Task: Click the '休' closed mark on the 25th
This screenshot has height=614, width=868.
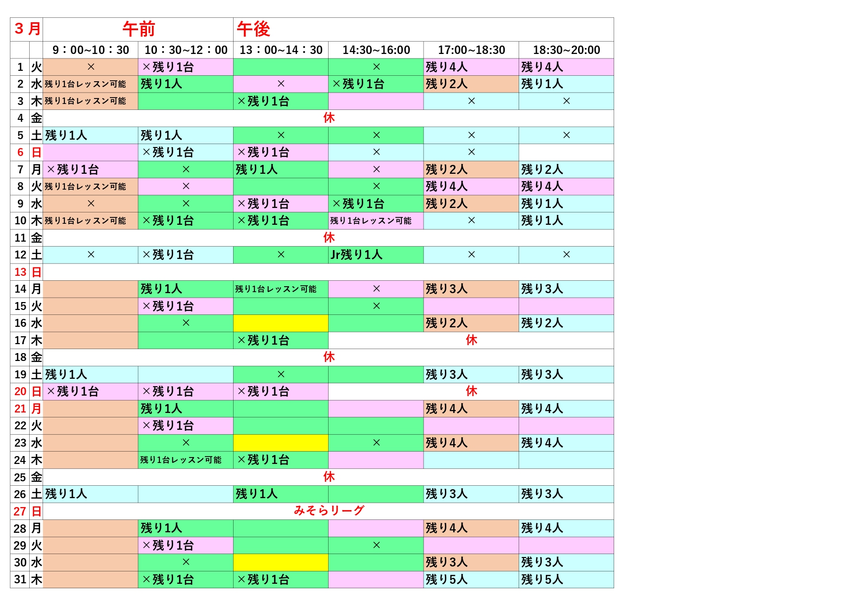Action: tap(329, 477)
